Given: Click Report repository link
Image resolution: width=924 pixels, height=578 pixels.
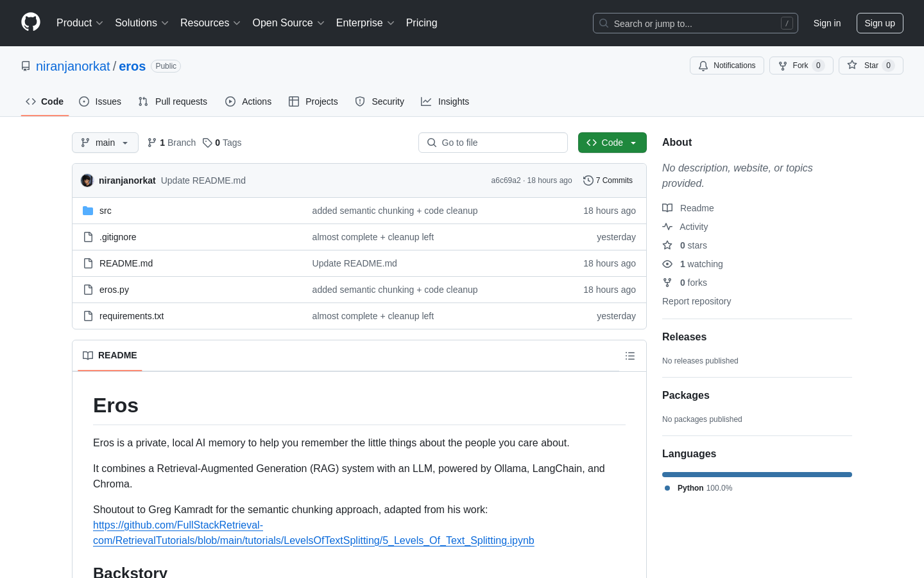Looking at the screenshot, I should (x=696, y=301).
